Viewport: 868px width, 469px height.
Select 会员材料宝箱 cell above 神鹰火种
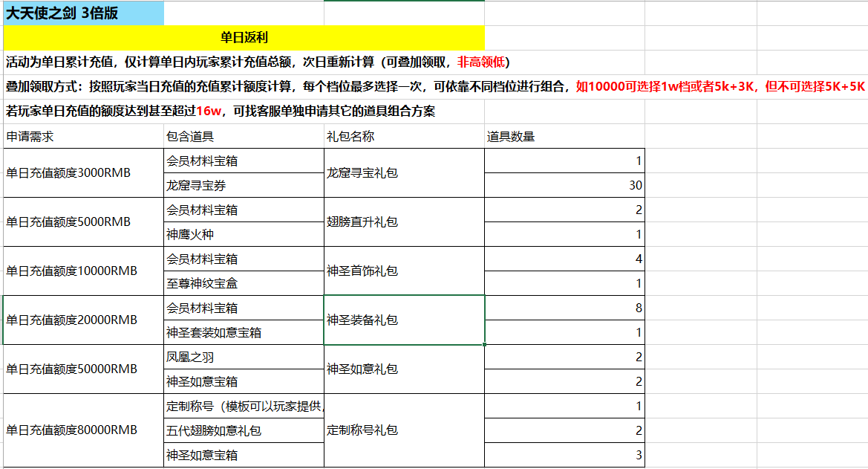pyautogui.click(x=244, y=210)
